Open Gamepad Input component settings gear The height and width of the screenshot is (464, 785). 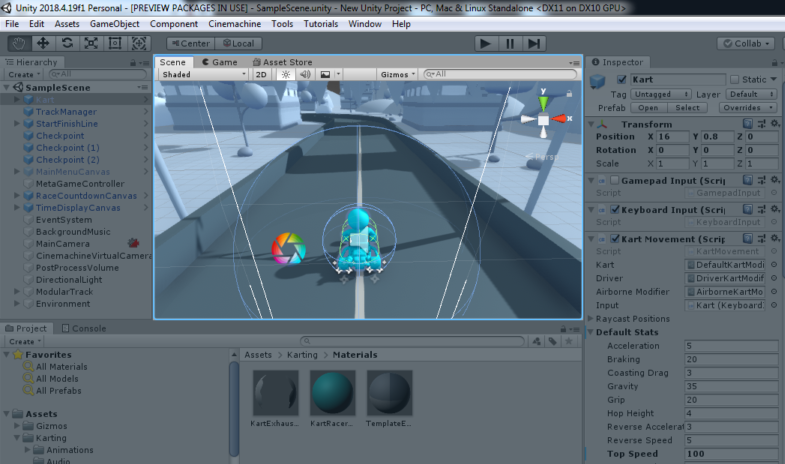click(774, 180)
